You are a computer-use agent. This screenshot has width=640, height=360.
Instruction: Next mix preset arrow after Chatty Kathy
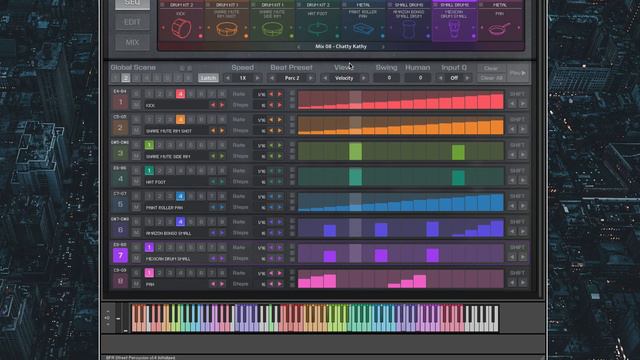click(383, 47)
